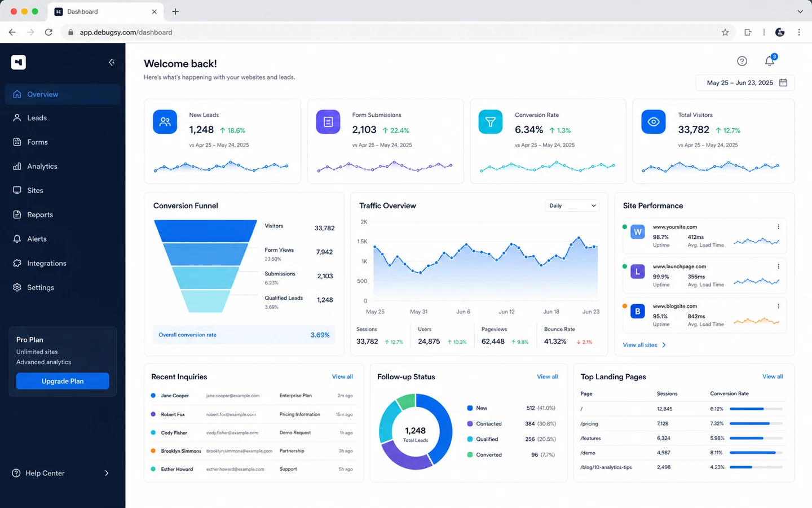The height and width of the screenshot is (508, 812).
Task: View all Top Landing Pages
Action: (773, 376)
